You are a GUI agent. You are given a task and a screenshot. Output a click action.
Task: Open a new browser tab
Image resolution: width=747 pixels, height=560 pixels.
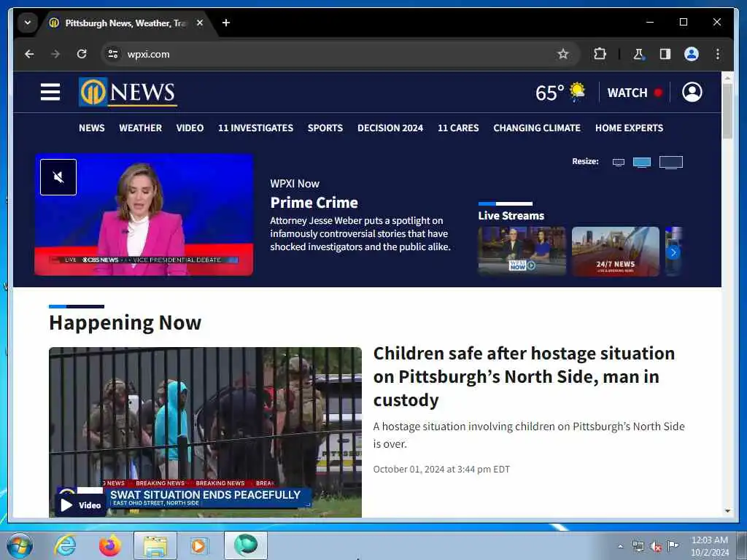(x=226, y=23)
